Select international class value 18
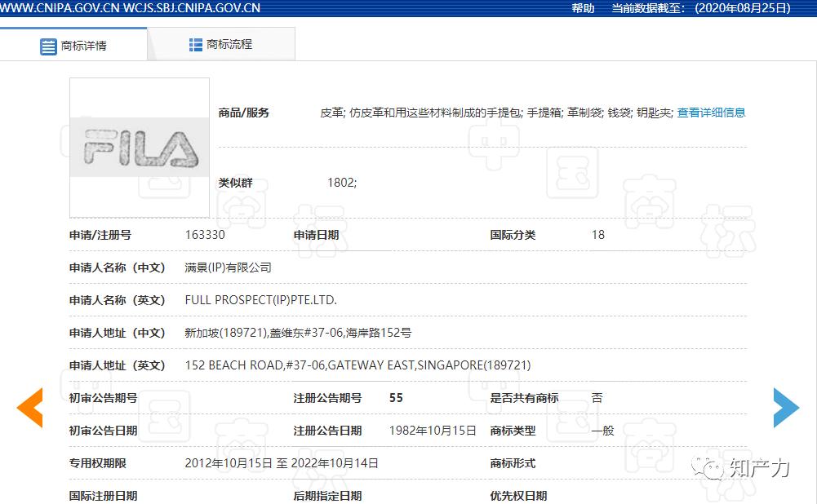Image resolution: width=817 pixels, height=504 pixels. (598, 235)
